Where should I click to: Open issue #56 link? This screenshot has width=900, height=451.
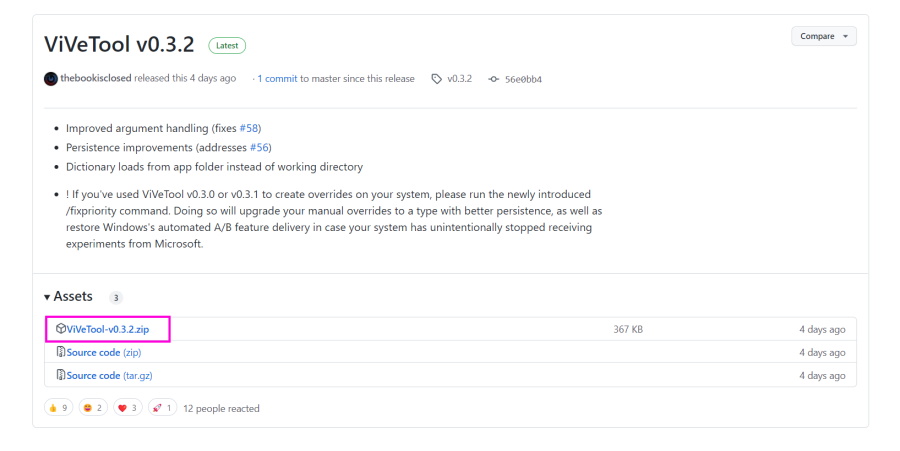coord(260,147)
